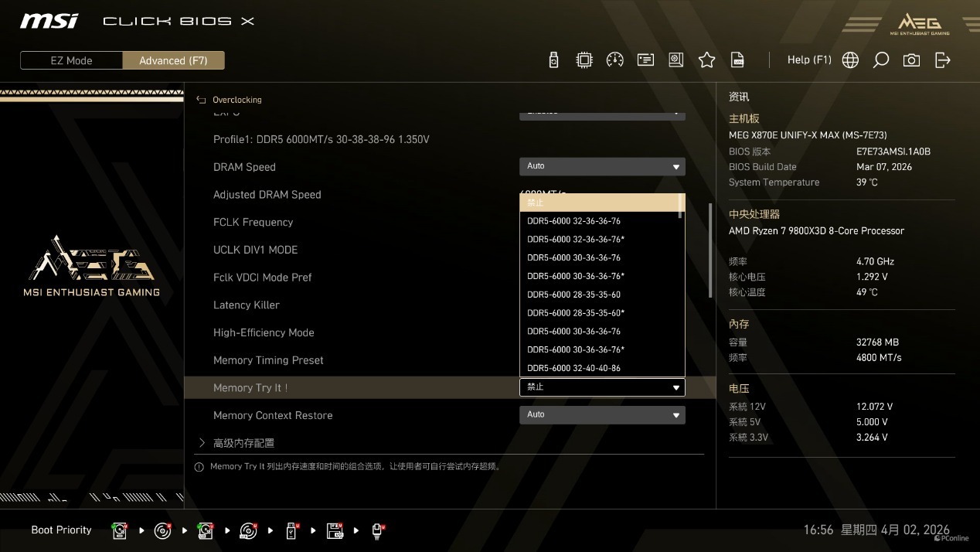The width and height of the screenshot is (980, 552).
Task: Open Help (F1)
Action: click(x=809, y=60)
